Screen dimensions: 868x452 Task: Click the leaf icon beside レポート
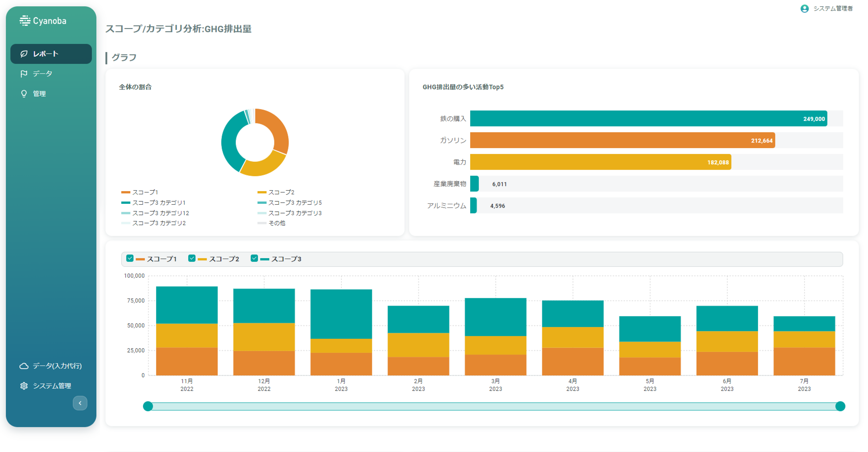pos(24,54)
